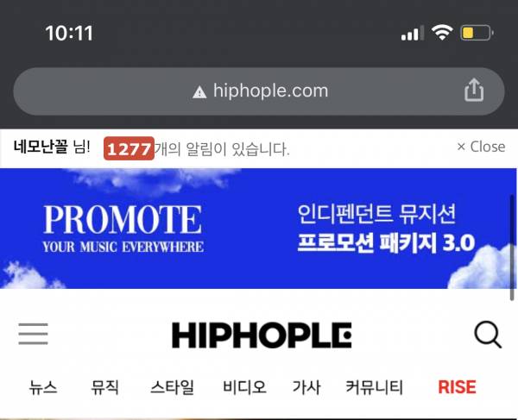The height and width of the screenshot is (420, 518).
Task: Open the hamburger menu icon
Action: click(33, 334)
